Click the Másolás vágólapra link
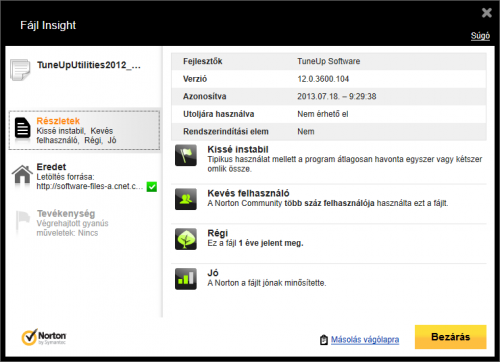 365,340
